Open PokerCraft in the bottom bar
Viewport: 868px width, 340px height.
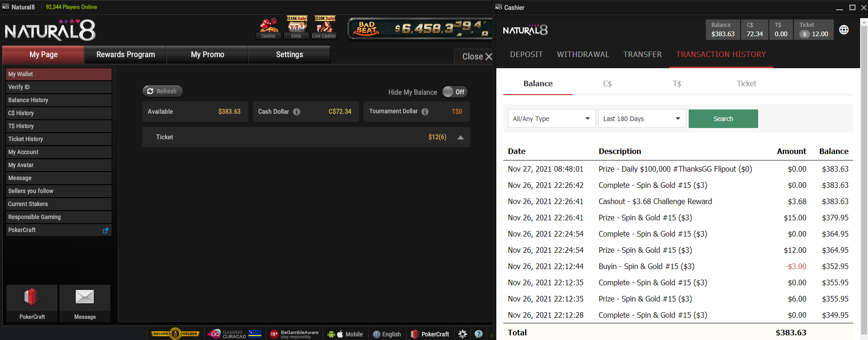pos(430,334)
